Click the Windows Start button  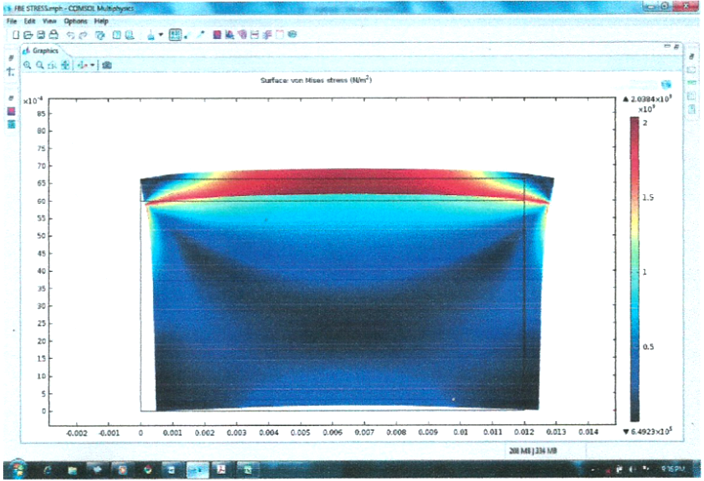click(20, 468)
